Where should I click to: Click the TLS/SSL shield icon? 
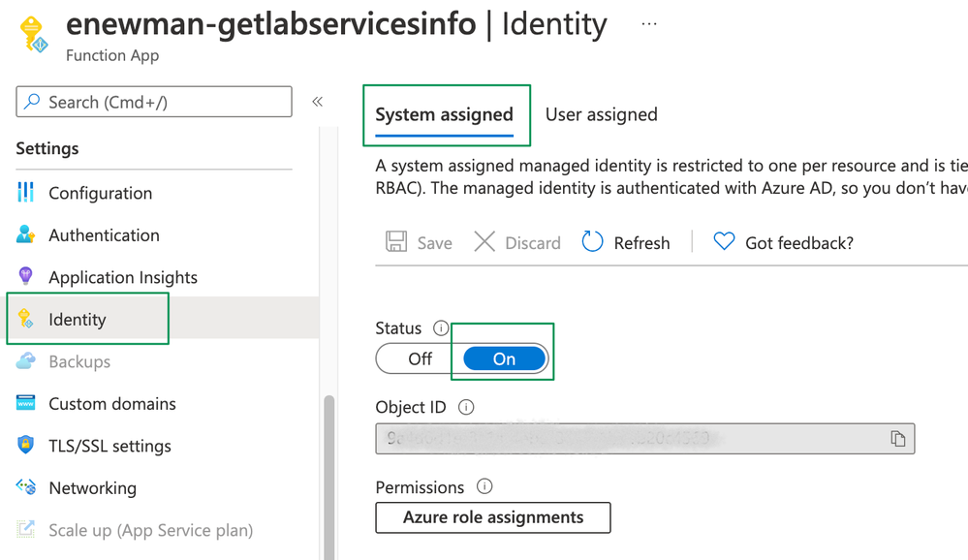tap(26, 445)
